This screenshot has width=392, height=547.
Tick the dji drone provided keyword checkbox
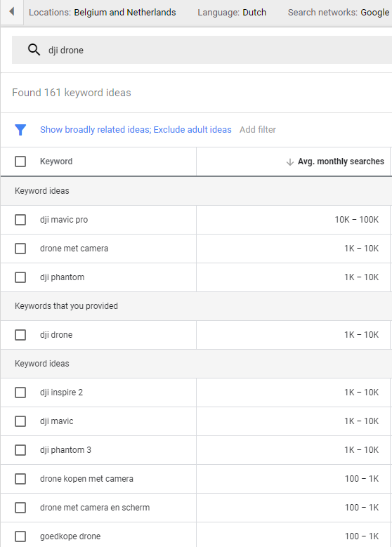click(20, 335)
